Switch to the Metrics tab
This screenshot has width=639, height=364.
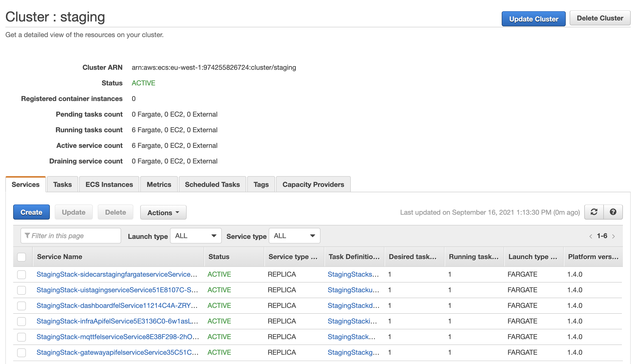click(x=159, y=184)
